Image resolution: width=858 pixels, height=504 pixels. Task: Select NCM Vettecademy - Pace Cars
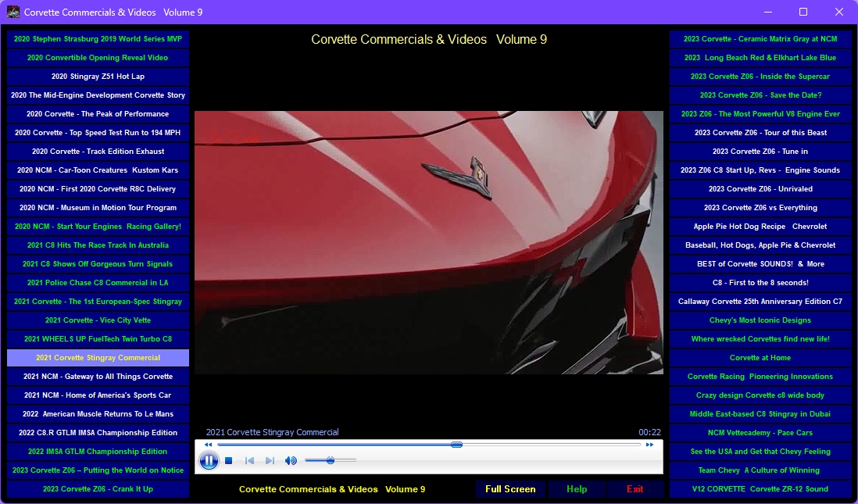pos(760,433)
